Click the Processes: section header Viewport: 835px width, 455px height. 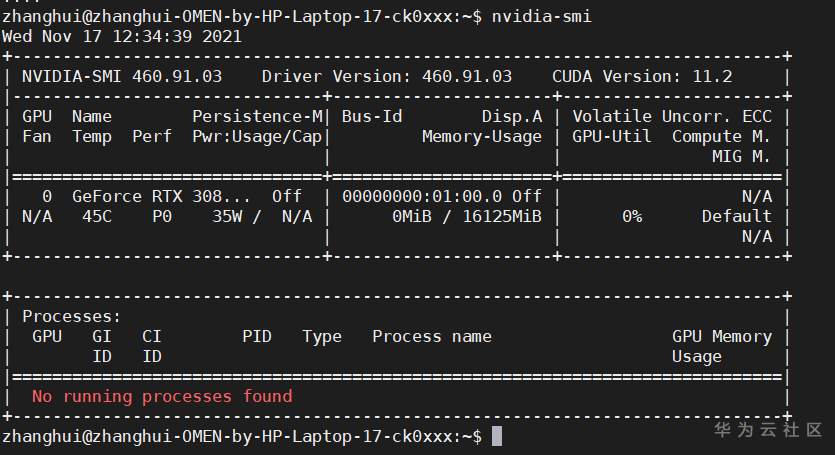pyautogui.click(x=72, y=316)
